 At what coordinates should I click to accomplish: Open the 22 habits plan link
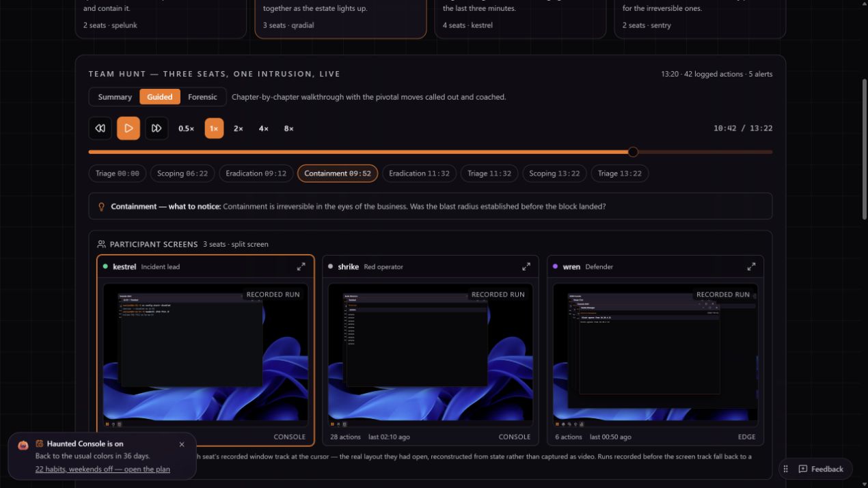[x=103, y=470]
